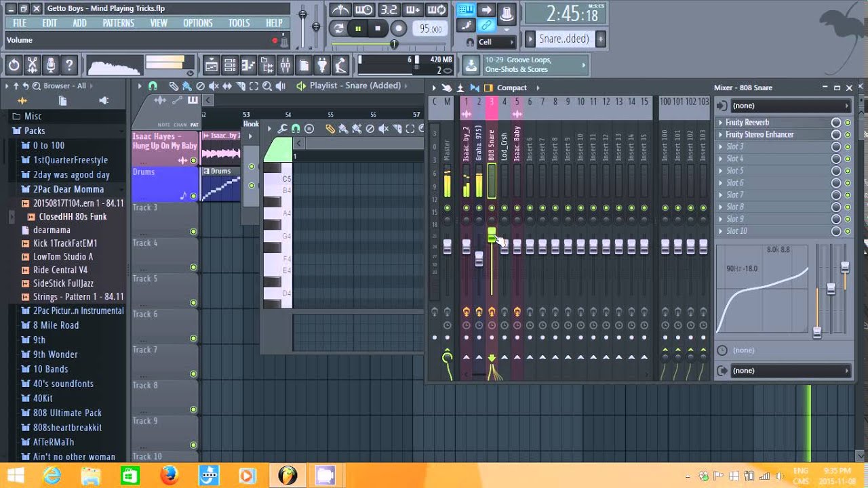Mute the Drums playlist track
868x488 pixels.
coord(193,196)
